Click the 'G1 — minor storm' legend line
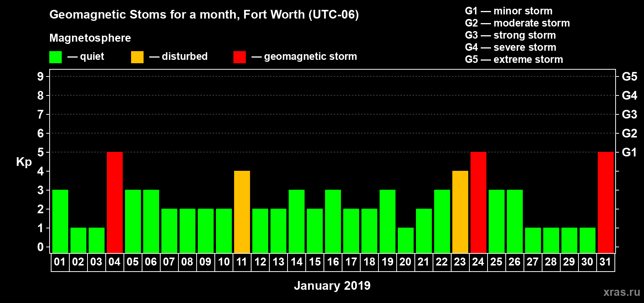644x303 pixels. tap(509, 11)
